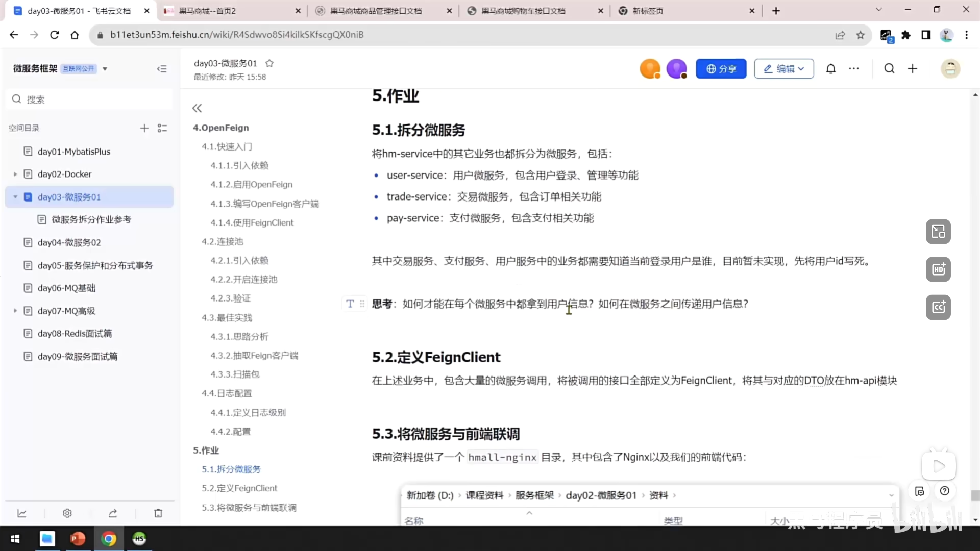
Task: Enable HD quality floating button
Action: pos(938,269)
